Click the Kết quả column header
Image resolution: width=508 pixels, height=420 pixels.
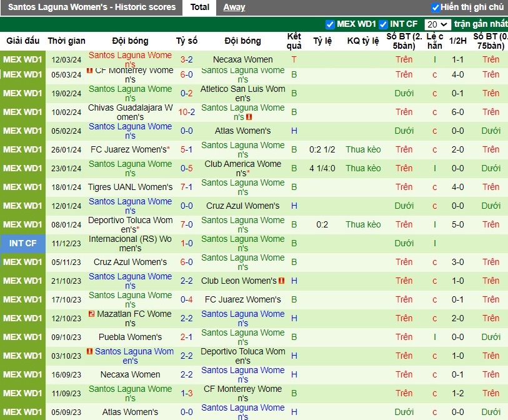pyautogui.click(x=294, y=41)
